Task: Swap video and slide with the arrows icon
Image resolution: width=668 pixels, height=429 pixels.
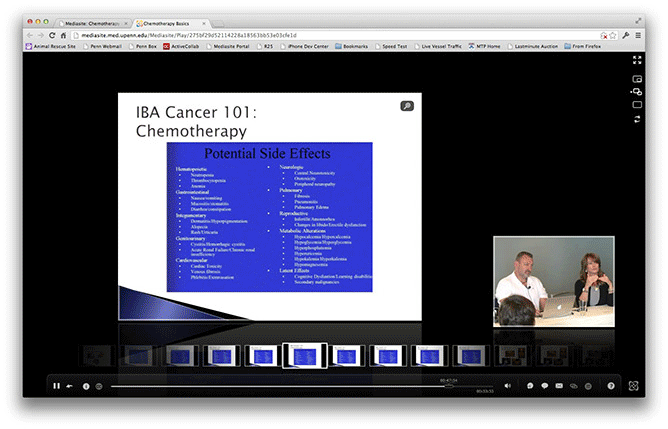Action: (x=637, y=119)
